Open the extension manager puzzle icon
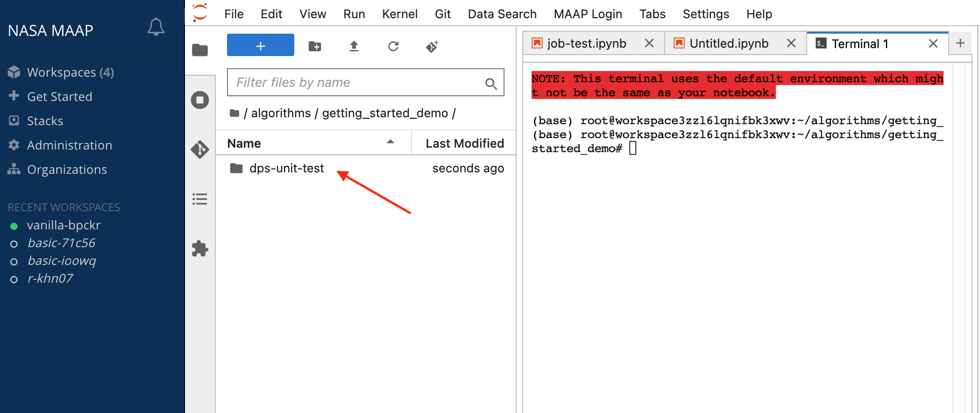Screen dimensions: 980x413 coord(200,249)
